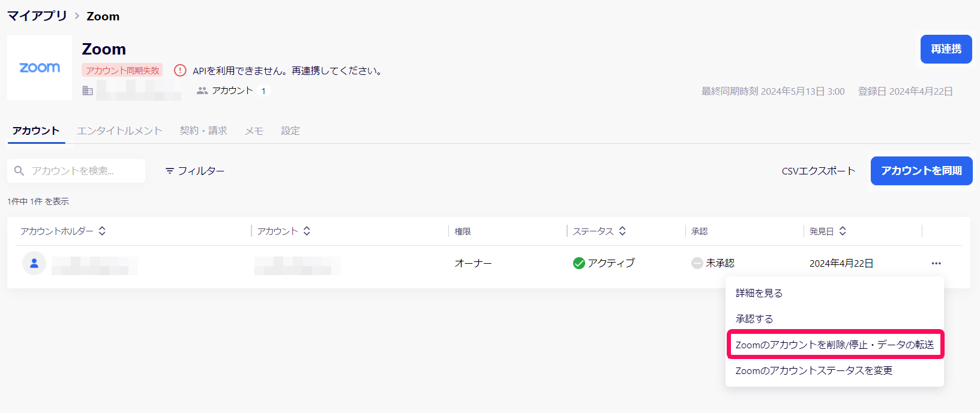Click the 2024年4月22日 discovery date cell

tap(841, 263)
